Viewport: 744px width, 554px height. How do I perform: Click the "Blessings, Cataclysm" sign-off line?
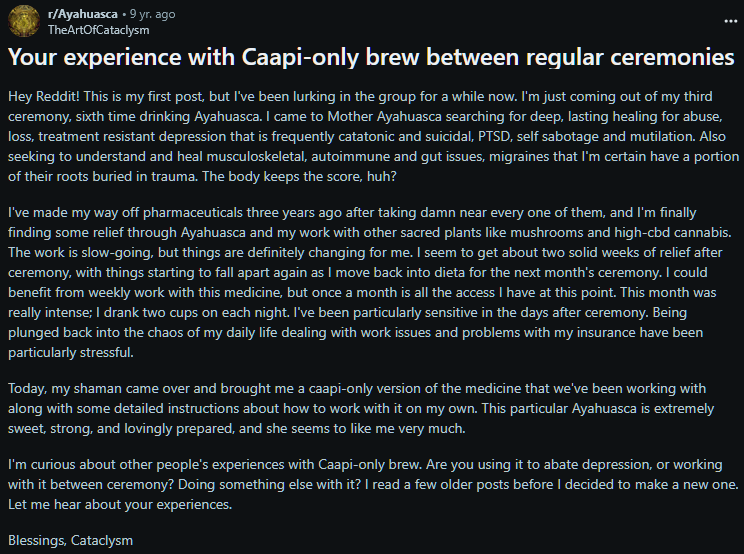coord(70,540)
